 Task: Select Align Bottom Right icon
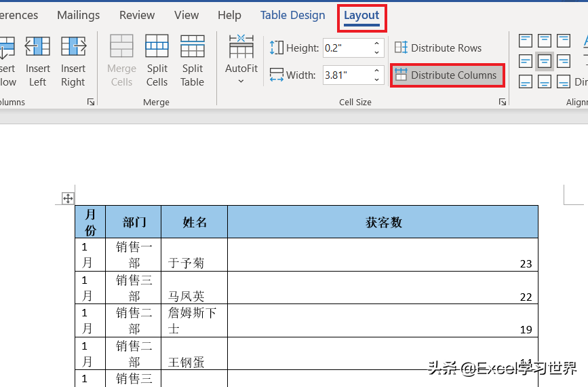[x=564, y=81]
